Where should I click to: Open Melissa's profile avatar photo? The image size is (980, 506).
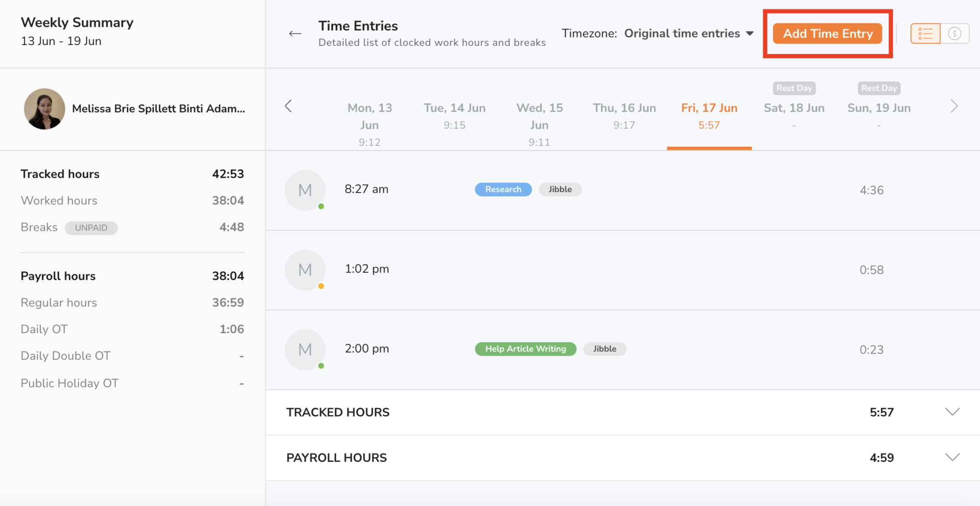44,109
